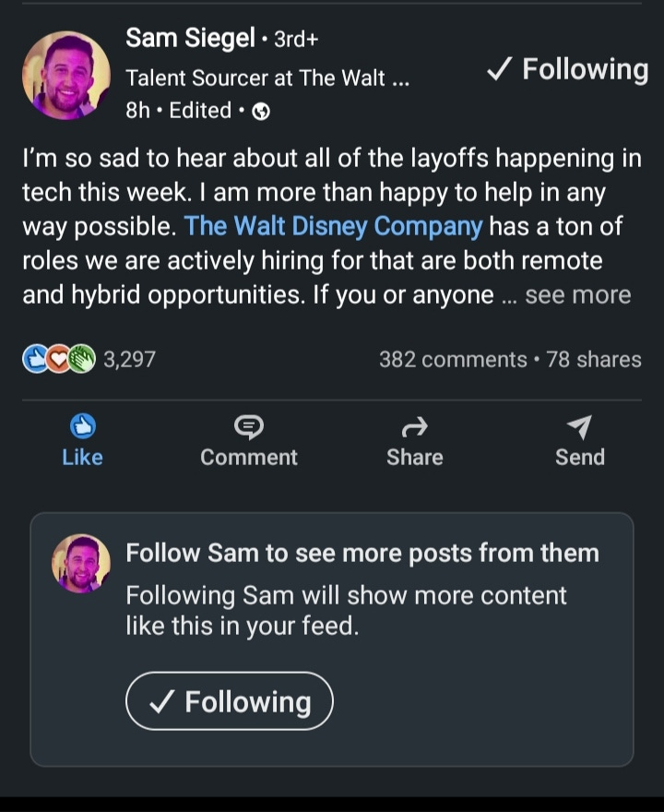Open Sam Siegel's profile name link

coord(190,38)
